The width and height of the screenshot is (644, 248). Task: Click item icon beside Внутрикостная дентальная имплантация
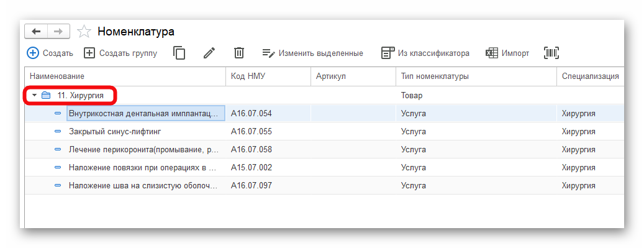tap(58, 114)
